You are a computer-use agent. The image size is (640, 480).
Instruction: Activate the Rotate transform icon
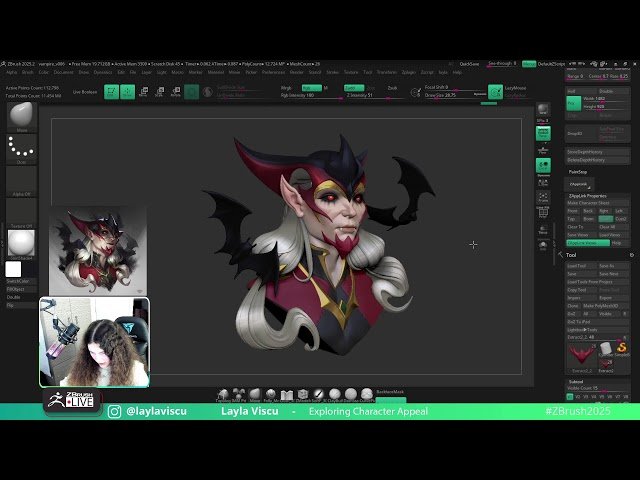click(176, 91)
